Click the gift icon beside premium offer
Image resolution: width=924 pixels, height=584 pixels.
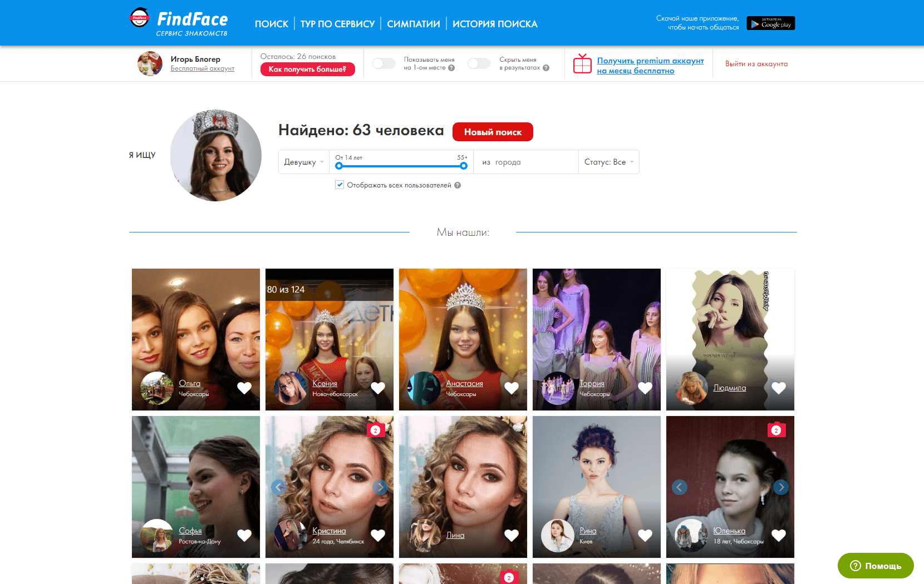point(582,63)
